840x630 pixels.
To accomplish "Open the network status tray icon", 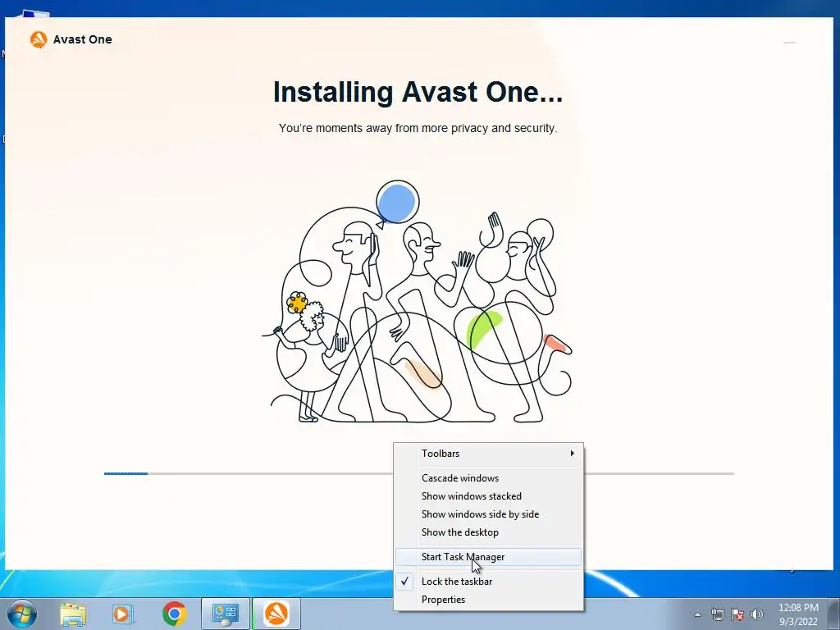I will (x=717, y=614).
